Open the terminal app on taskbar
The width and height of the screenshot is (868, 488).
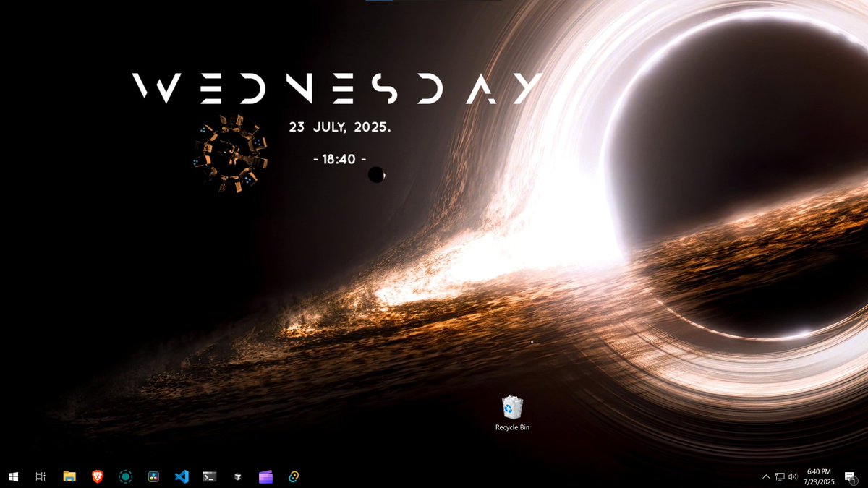(x=209, y=476)
